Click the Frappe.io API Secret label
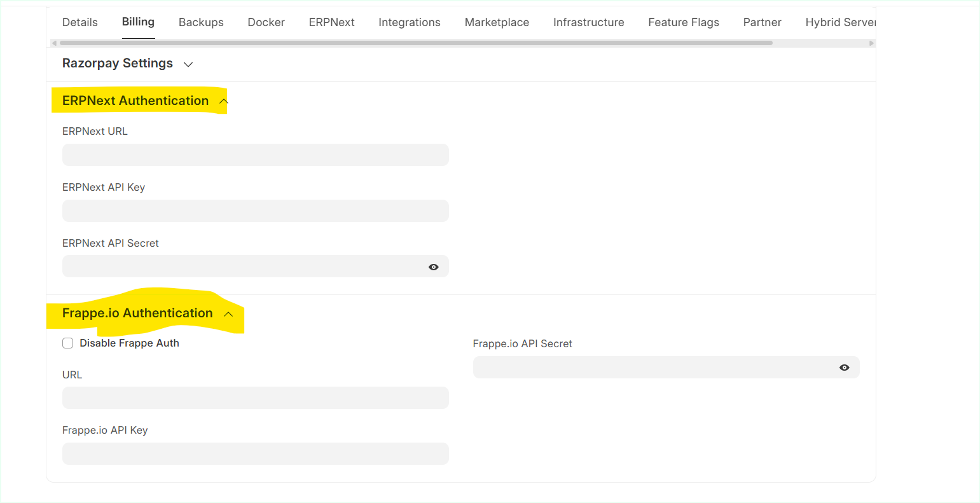The width and height of the screenshot is (980, 503). pyautogui.click(x=523, y=343)
